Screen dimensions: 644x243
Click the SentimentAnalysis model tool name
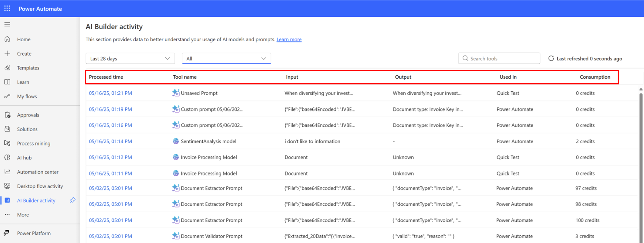(x=208, y=141)
